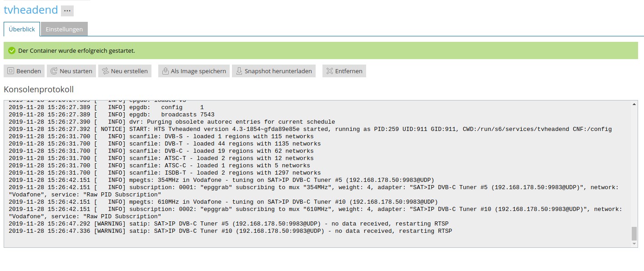This screenshot has height=271, width=644.
Task: Click the log line 'ATSC-C - loaded 1 regions'
Action: pos(159,166)
